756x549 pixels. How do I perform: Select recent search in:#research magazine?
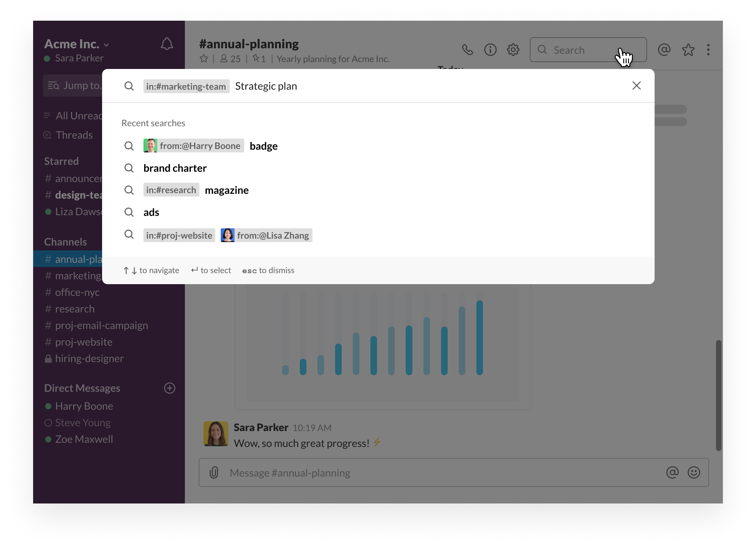pos(197,190)
